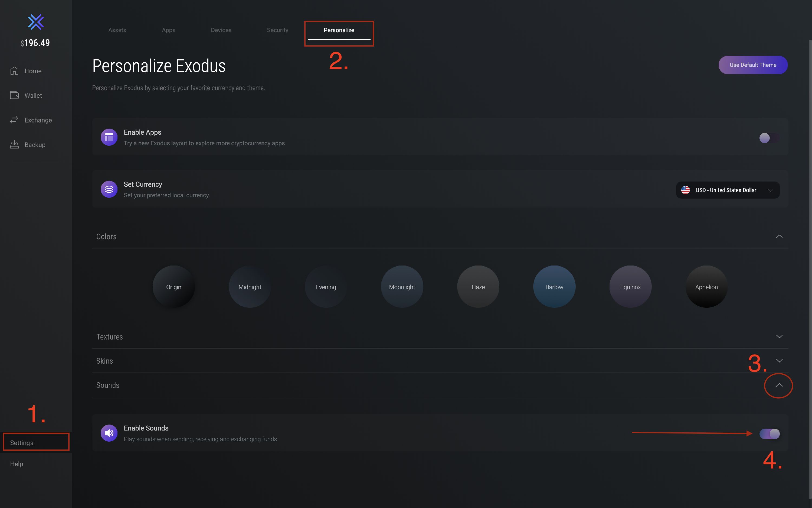Click the Enable Sounds speaker icon
Image resolution: width=812 pixels, height=508 pixels.
coord(109,433)
